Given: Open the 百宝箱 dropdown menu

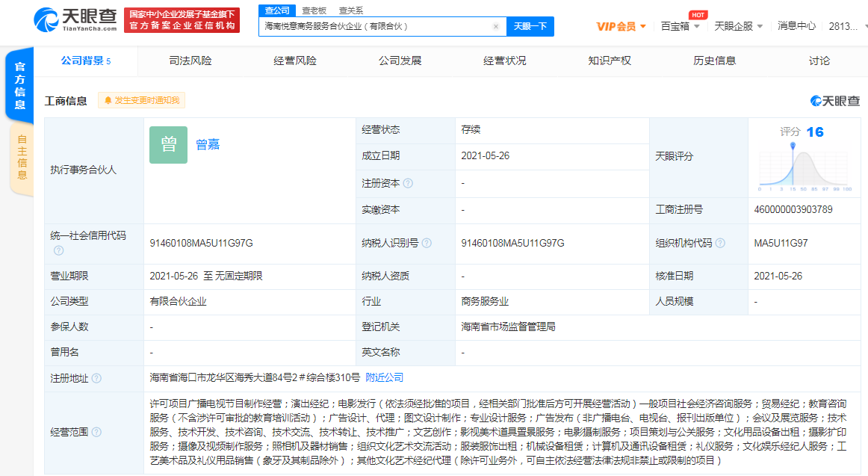Looking at the screenshot, I should coord(680,26).
